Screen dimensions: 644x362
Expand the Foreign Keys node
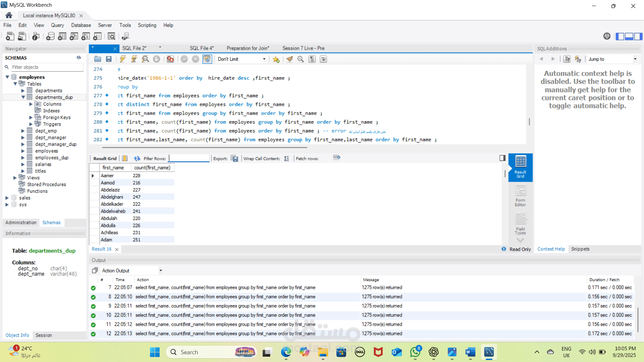tap(31, 117)
